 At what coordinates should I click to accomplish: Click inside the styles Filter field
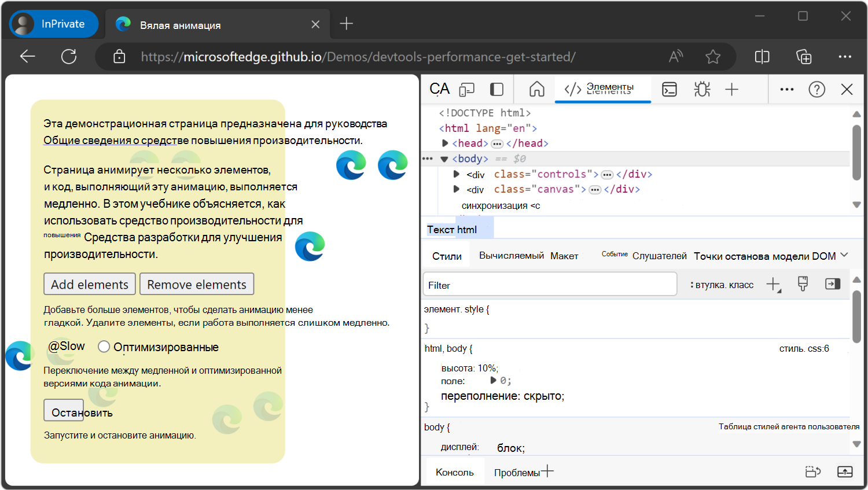550,284
